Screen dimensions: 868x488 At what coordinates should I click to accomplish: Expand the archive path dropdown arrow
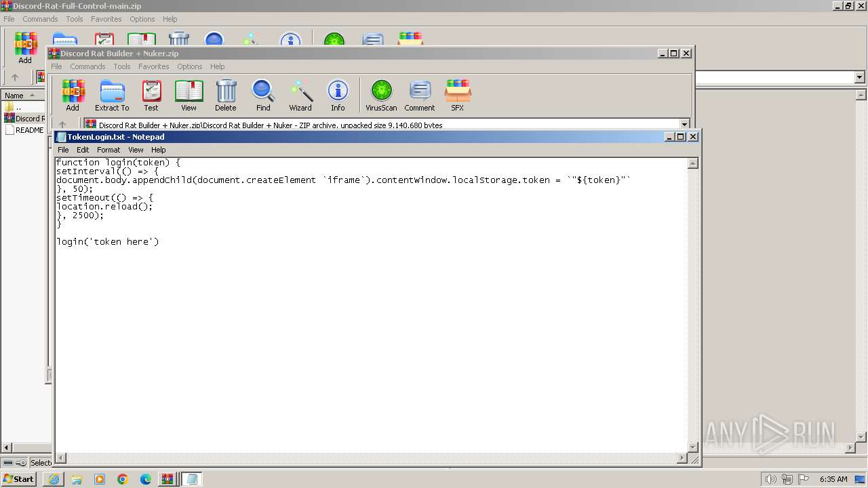pos(684,125)
